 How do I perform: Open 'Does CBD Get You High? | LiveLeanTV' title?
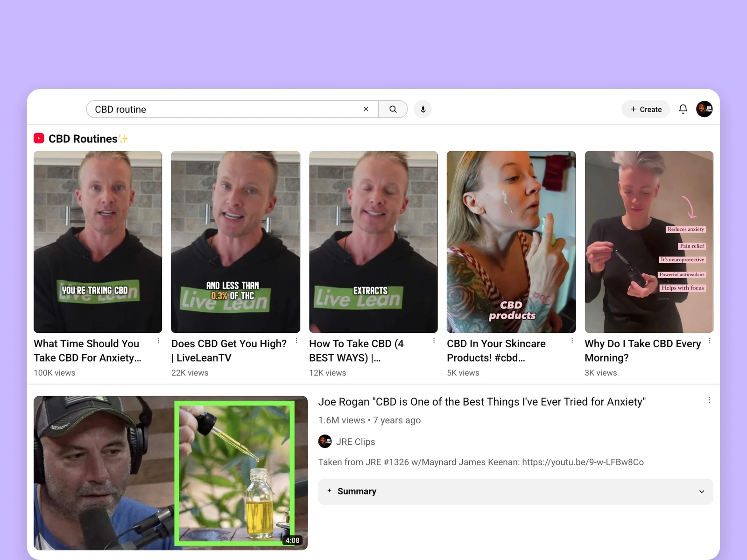[229, 350]
